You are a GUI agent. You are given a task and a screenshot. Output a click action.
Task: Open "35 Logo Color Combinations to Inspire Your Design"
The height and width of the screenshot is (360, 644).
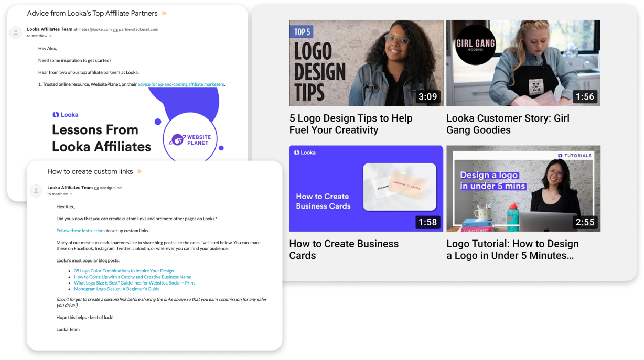click(124, 271)
